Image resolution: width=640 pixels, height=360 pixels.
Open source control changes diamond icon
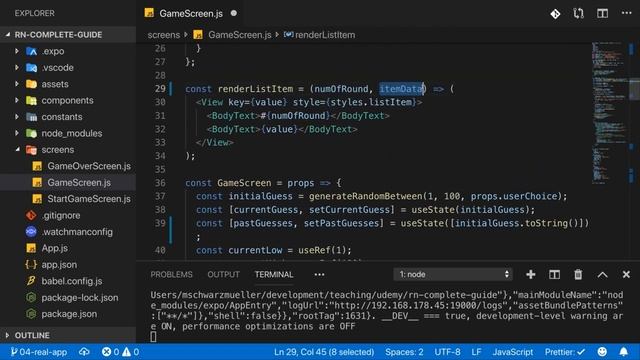point(555,14)
